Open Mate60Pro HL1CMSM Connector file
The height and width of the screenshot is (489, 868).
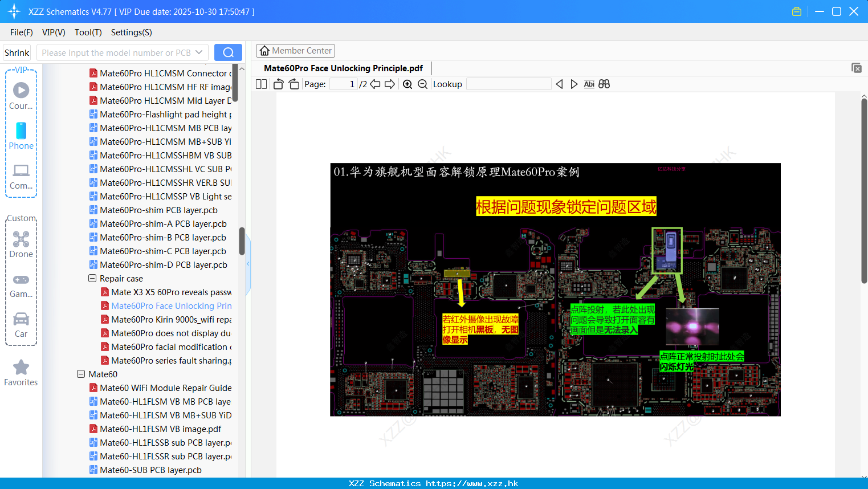(160, 74)
